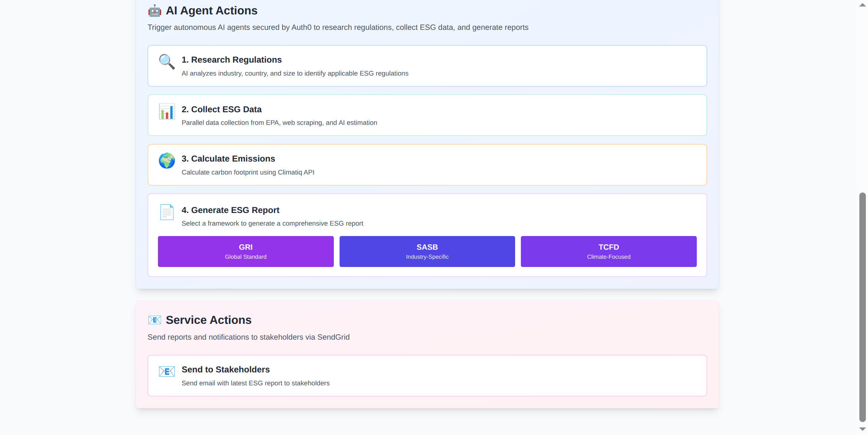This screenshot has width=868, height=435.
Task: Click the Service Actions section heading
Action: pyautogui.click(x=208, y=320)
